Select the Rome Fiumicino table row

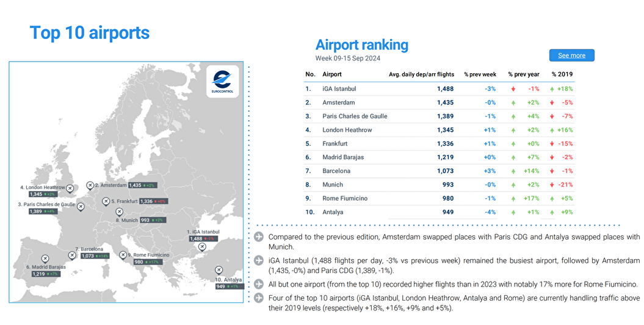439,198
